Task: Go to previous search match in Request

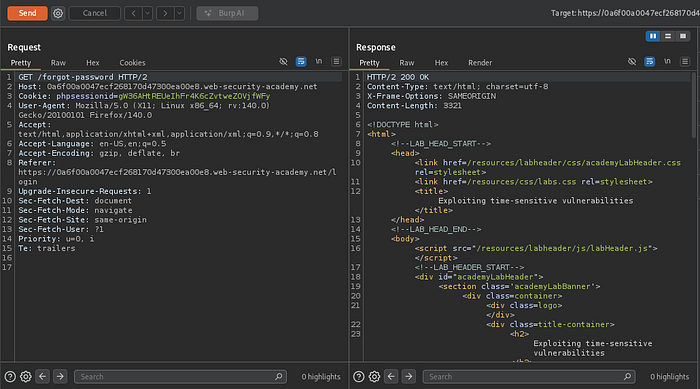Action: point(42,376)
